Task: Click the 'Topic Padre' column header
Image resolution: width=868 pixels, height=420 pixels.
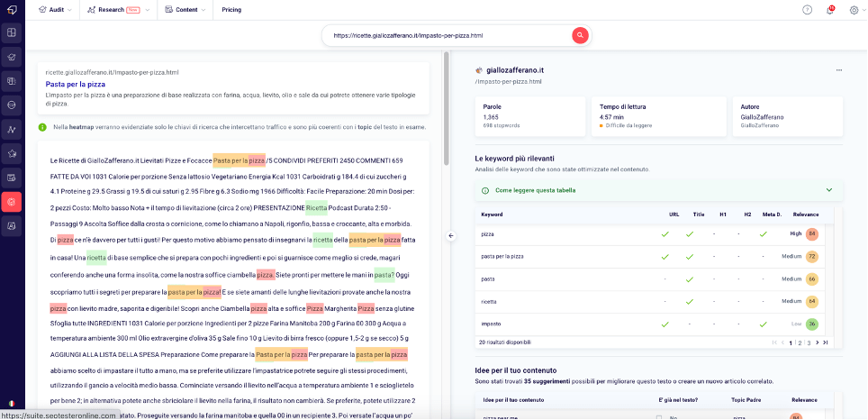Action: [x=746, y=400]
